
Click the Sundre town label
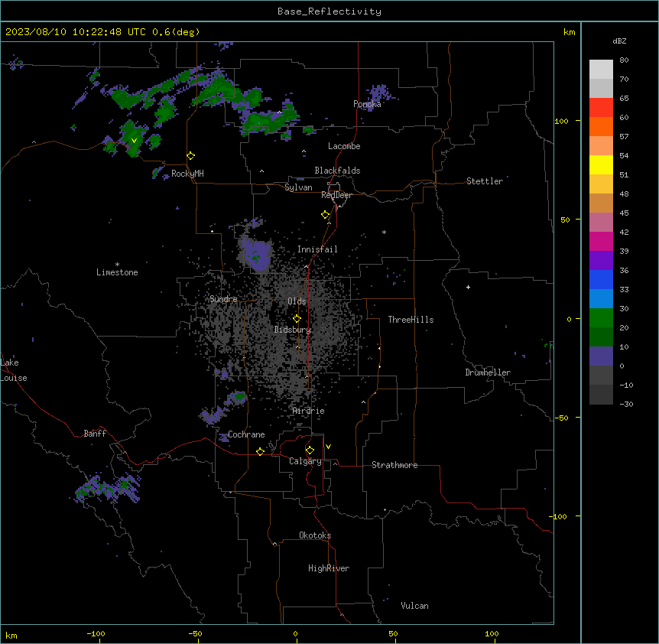pyautogui.click(x=223, y=299)
